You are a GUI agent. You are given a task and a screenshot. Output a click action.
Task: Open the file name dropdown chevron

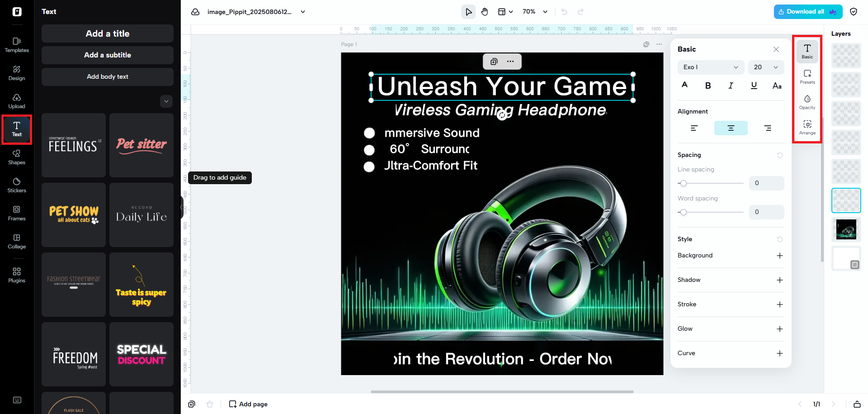pos(303,12)
